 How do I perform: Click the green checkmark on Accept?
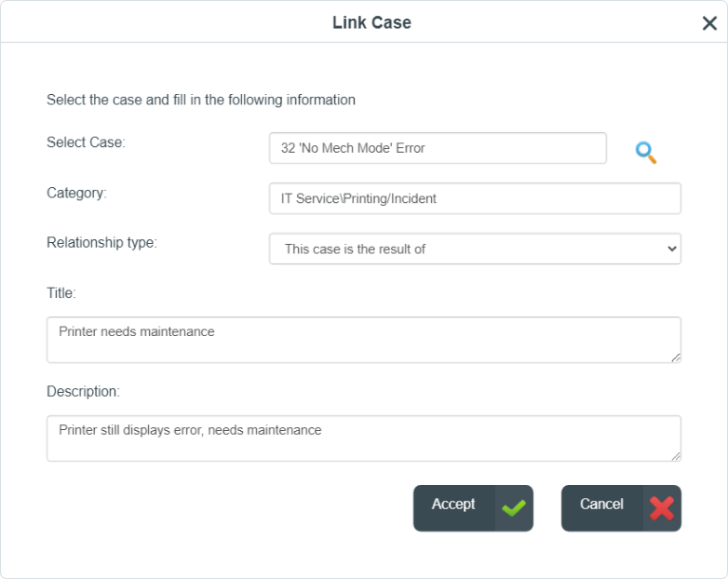514,508
